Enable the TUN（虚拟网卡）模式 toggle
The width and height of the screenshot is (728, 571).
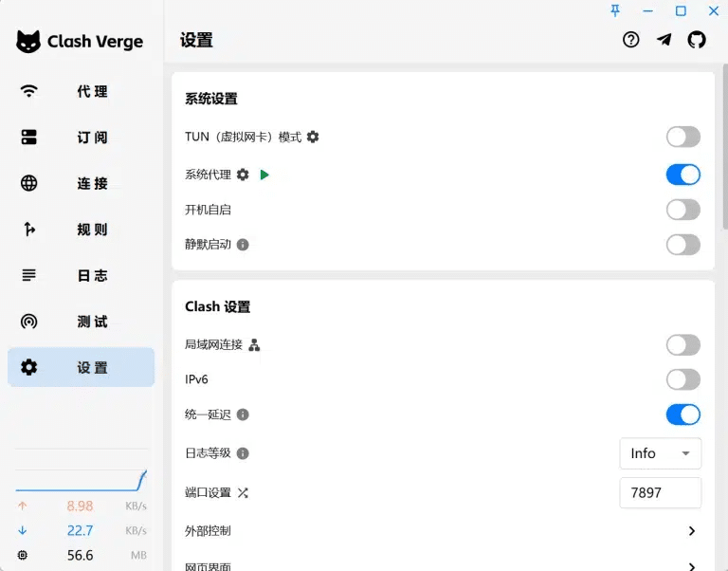click(x=682, y=137)
